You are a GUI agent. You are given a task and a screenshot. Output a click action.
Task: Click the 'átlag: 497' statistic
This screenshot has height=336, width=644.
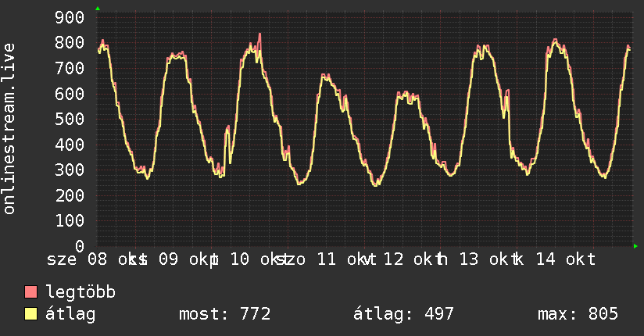403,314
